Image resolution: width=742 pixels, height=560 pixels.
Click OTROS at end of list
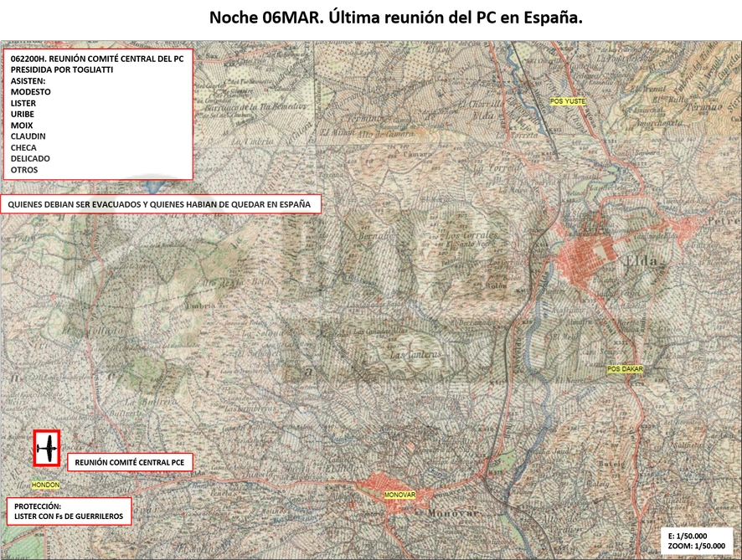coord(24,170)
